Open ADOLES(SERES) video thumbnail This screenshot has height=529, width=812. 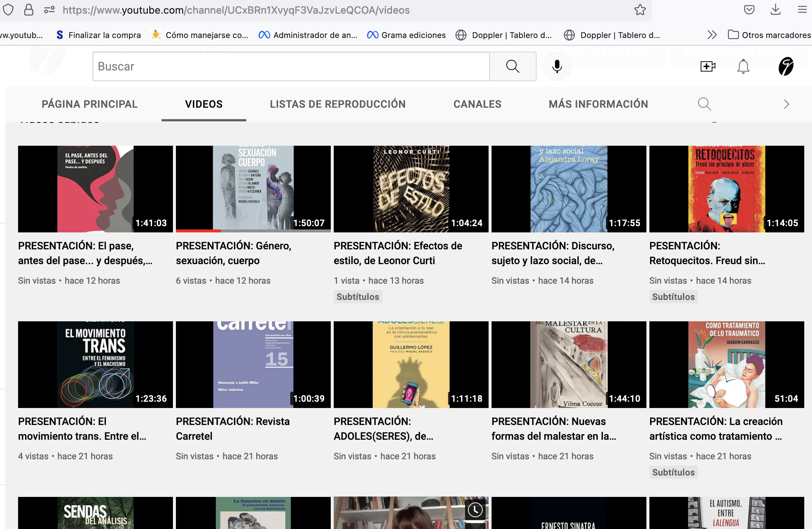click(x=411, y=364)
